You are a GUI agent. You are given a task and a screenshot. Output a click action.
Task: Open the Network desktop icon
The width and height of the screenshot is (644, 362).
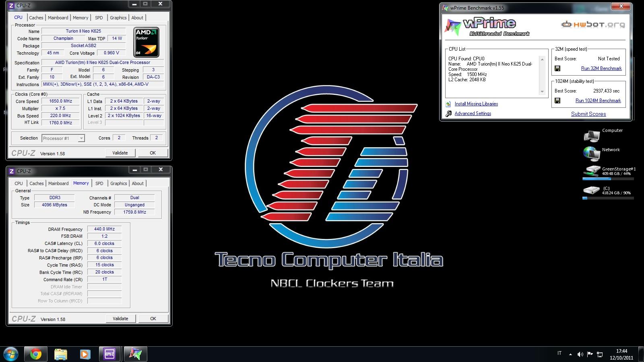(592, 154)
